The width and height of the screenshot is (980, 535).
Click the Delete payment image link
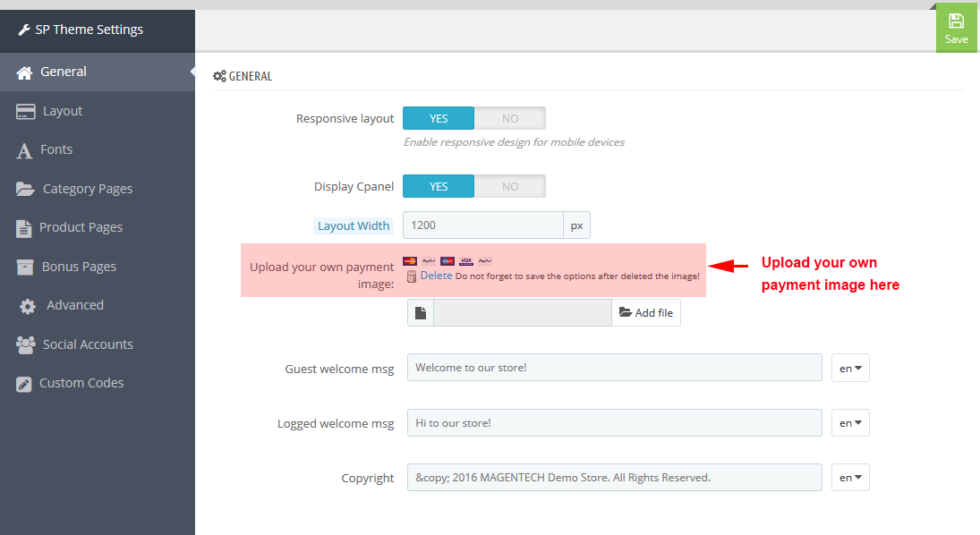tap(436, 276)
